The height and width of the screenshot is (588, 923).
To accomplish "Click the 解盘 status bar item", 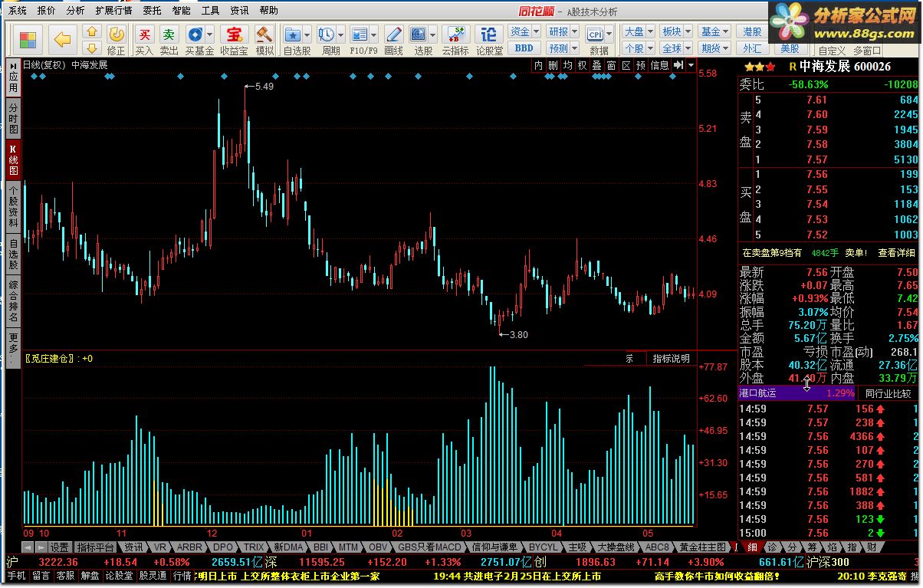I will pos(90,576).
